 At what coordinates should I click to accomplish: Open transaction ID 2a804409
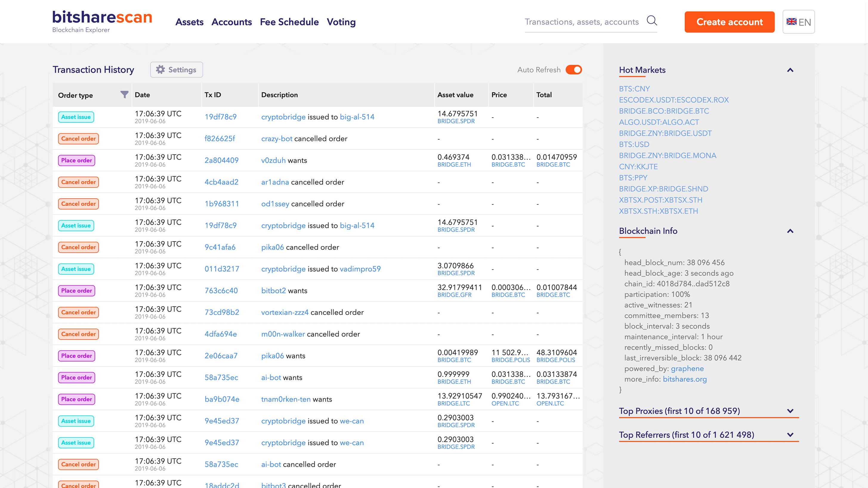point(221,160)
